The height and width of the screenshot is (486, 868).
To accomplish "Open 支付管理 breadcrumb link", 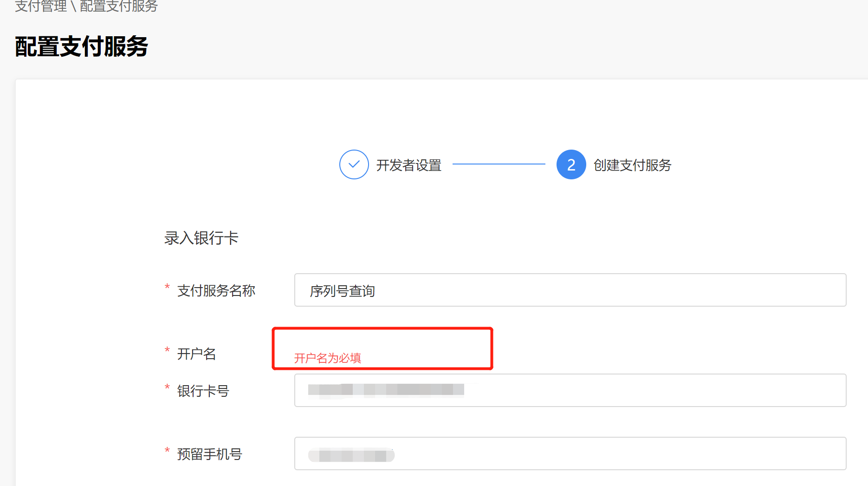I will [x=41, y=6].
